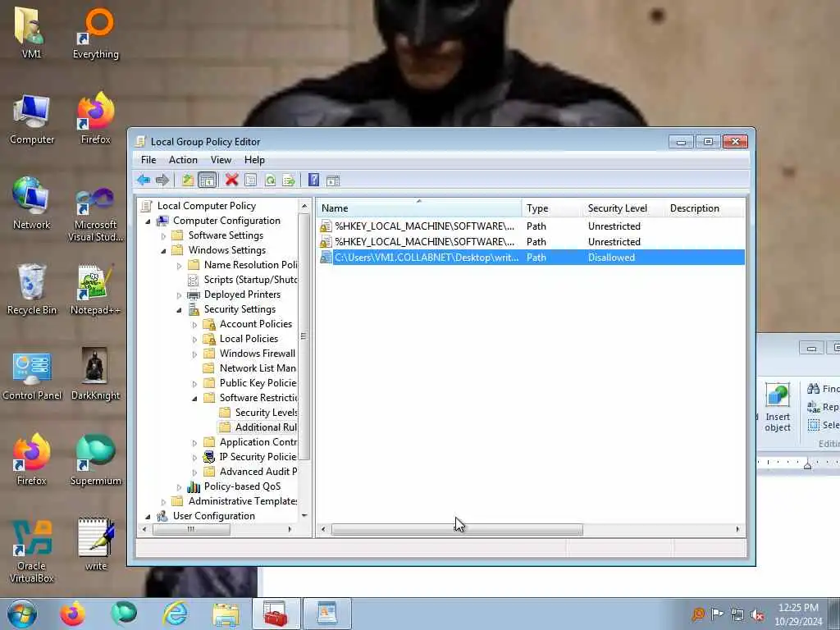Viewport: 840px width, 630px height.
Task: Open Firefox from the taskbar
Action: point(72,614)
